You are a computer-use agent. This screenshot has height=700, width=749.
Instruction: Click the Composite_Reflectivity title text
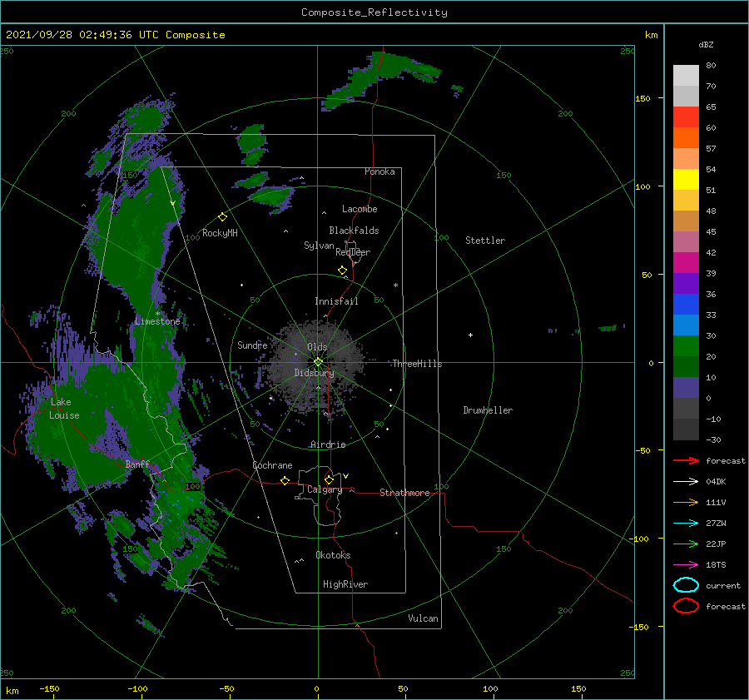coord(374,12)
